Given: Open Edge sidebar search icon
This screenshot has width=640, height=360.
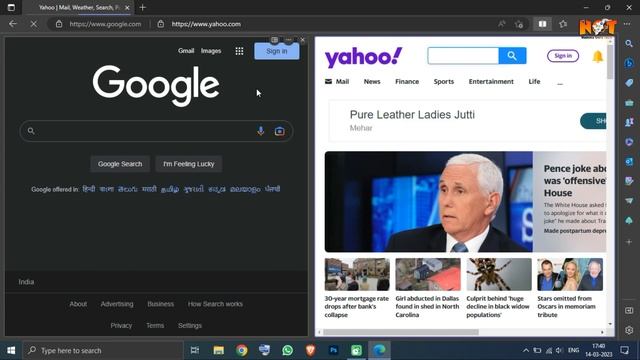Looking at the screenshot, I should (x=629, y=43).
